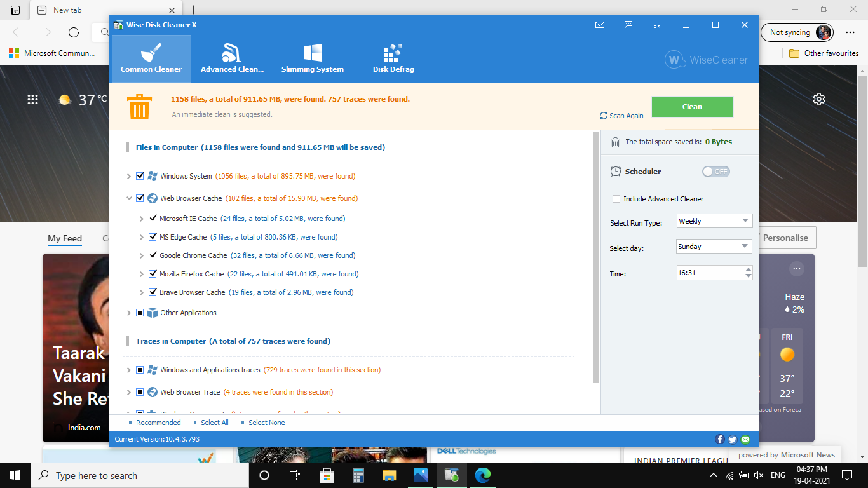Expand the Windows System tree row
Image resolution: width=868 pixels, height=488 pixels.
[129, 176]
